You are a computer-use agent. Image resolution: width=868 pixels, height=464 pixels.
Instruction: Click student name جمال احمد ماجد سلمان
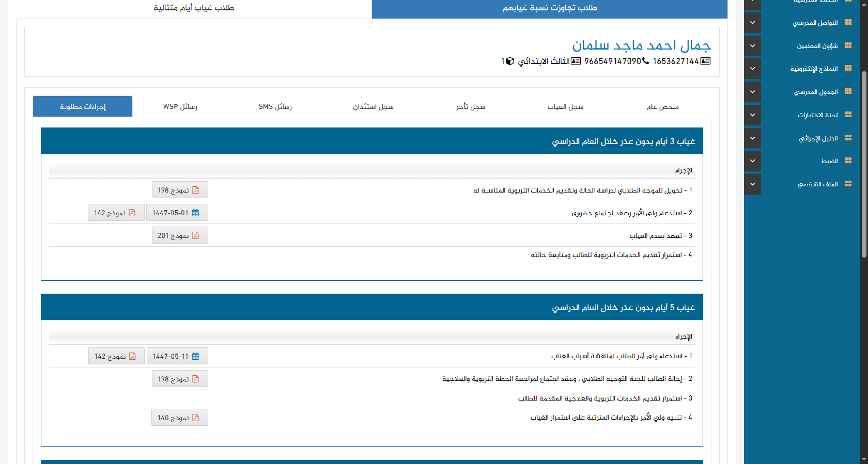pos(641,45)
